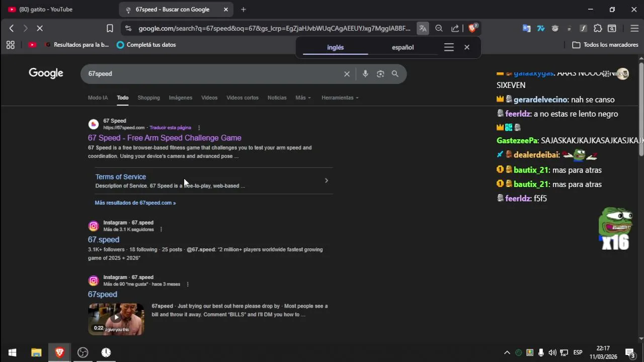Open the script 'f' extension icon
This screenshot has height=362, width=644.
(583, 29)
